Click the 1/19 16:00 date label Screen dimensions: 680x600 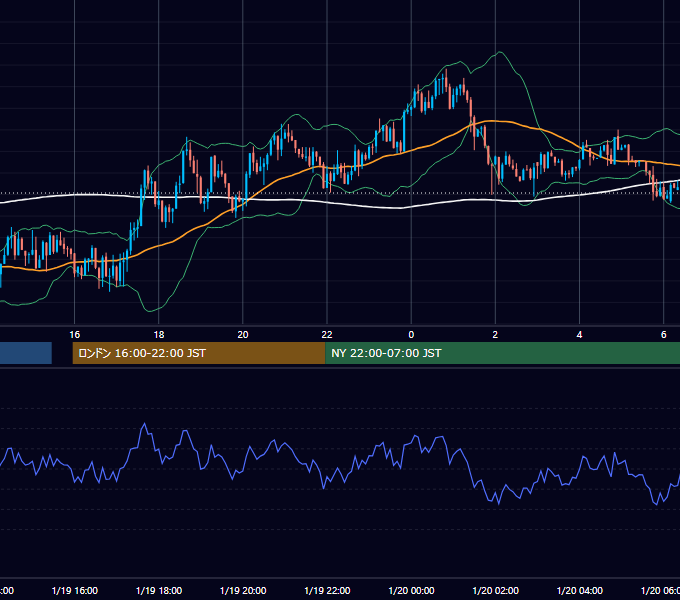click(x=75, y=590)
